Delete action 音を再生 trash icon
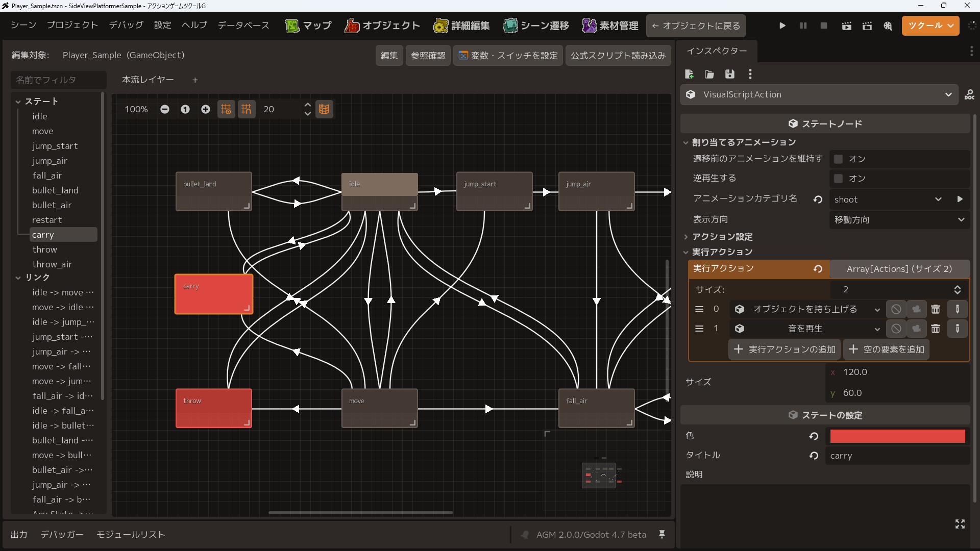This screenshot has width=980, height=551. (x=936, y=329)
